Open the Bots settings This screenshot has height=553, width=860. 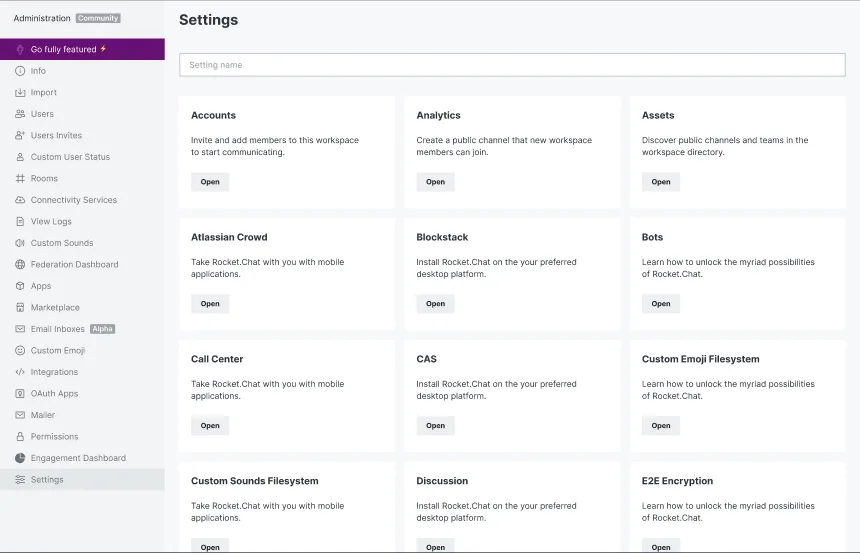[x=661, y=303]
